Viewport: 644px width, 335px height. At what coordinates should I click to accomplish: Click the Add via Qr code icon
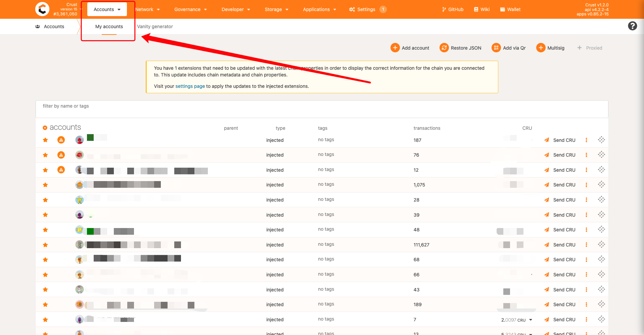point(496,48)
